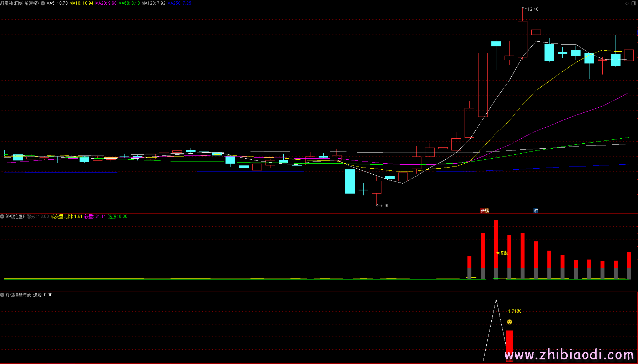Select the MA10: 10.94 label

(81, 3)
